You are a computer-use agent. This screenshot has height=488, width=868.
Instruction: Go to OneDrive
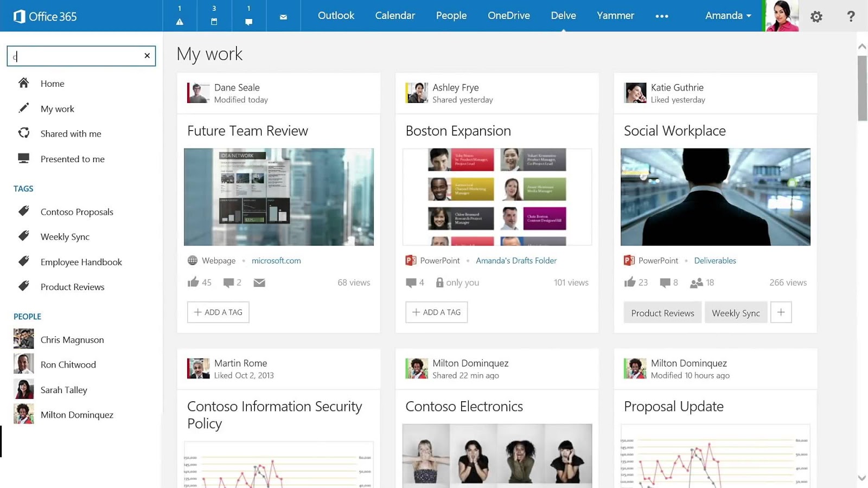509,16
